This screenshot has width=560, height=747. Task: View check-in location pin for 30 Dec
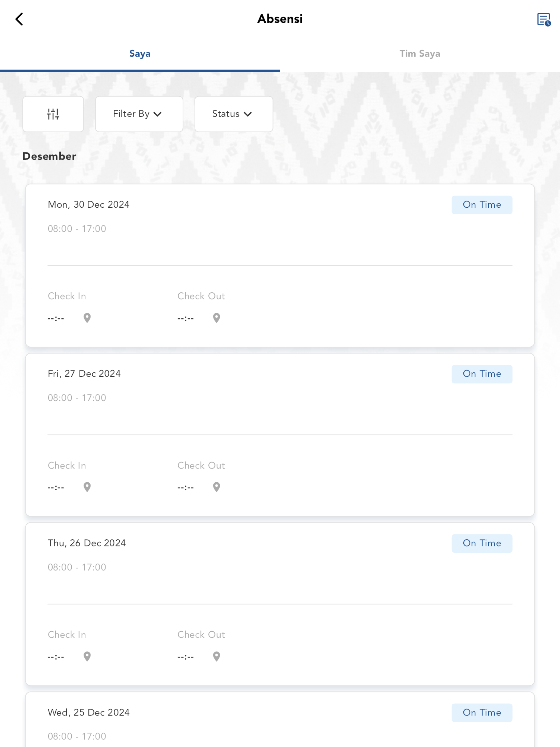point(87,318)
